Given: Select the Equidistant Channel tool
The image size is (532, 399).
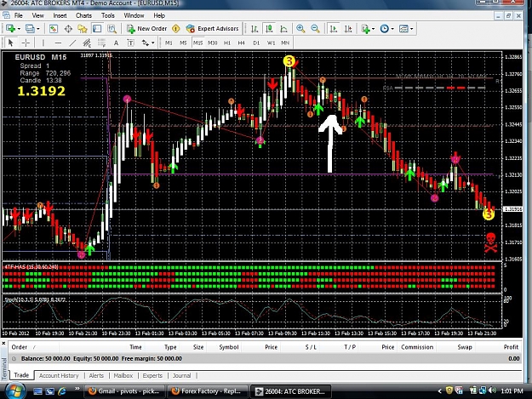Looking at the screenshot, I should coord(87,43).
